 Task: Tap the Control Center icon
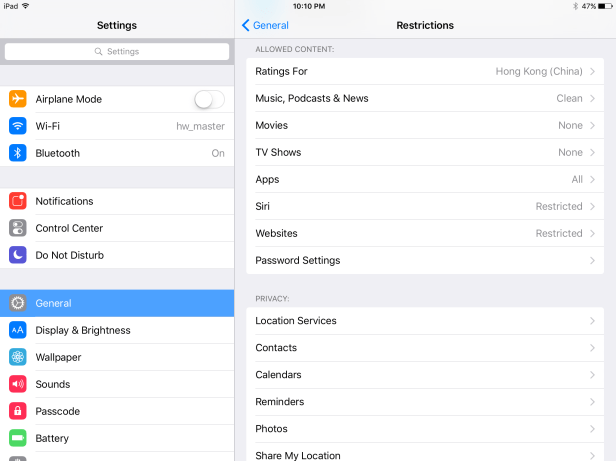(x=17, y=228)
